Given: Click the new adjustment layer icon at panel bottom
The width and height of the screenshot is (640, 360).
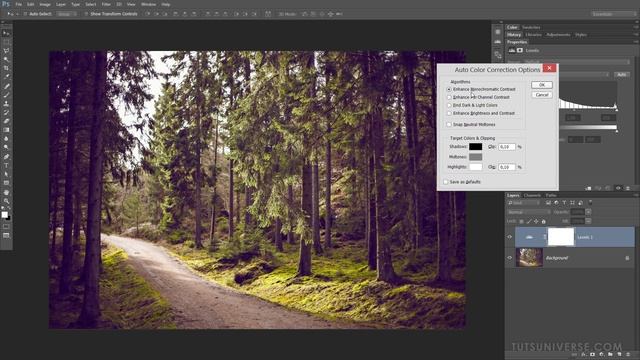Looking at the screenshot, I should click(601, 354).
